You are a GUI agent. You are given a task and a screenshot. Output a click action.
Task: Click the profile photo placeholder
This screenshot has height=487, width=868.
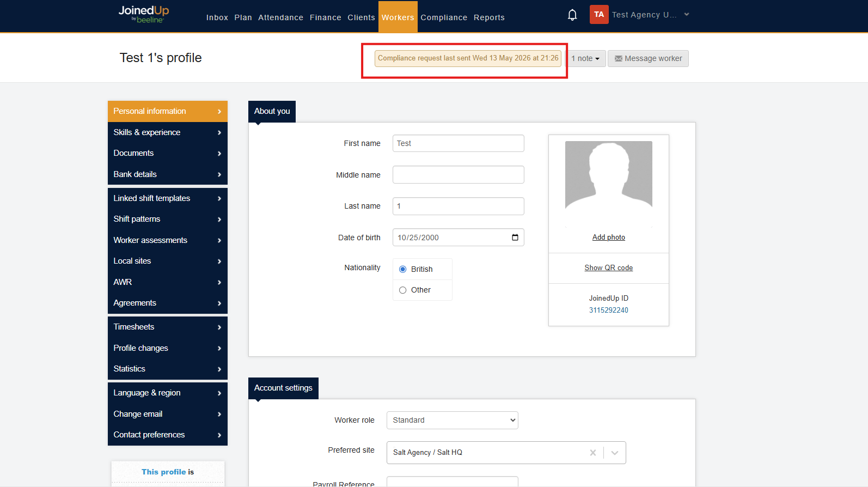tap(609, 184)
